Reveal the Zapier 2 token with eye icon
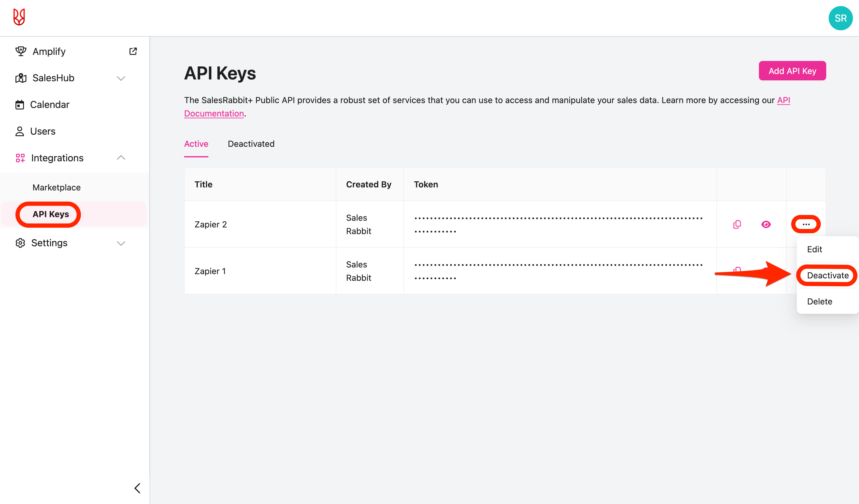859x504 pixels. [x=766, y=224]
